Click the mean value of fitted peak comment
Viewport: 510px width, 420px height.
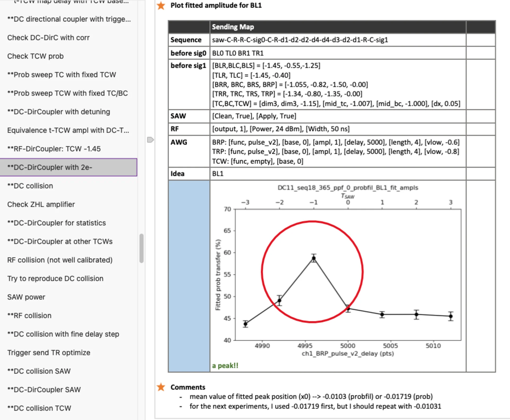coord(311,397)
